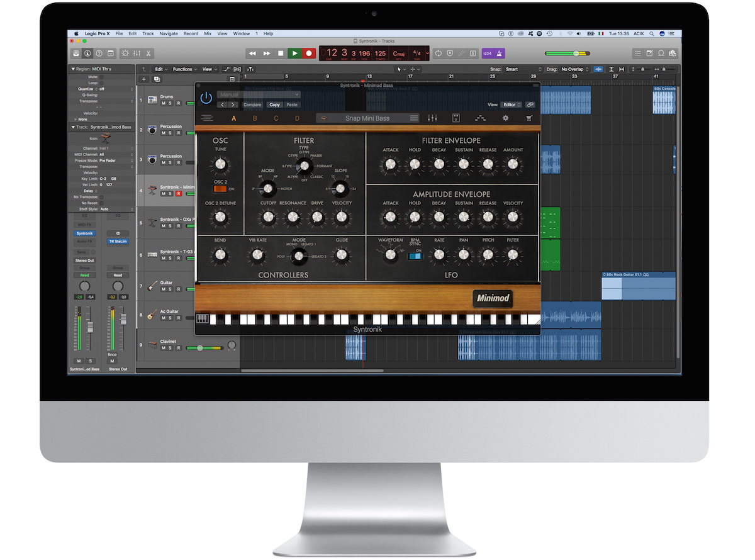755x560 pixels.
Task: Open the Loop Browser icon
Action: (662, 53)
